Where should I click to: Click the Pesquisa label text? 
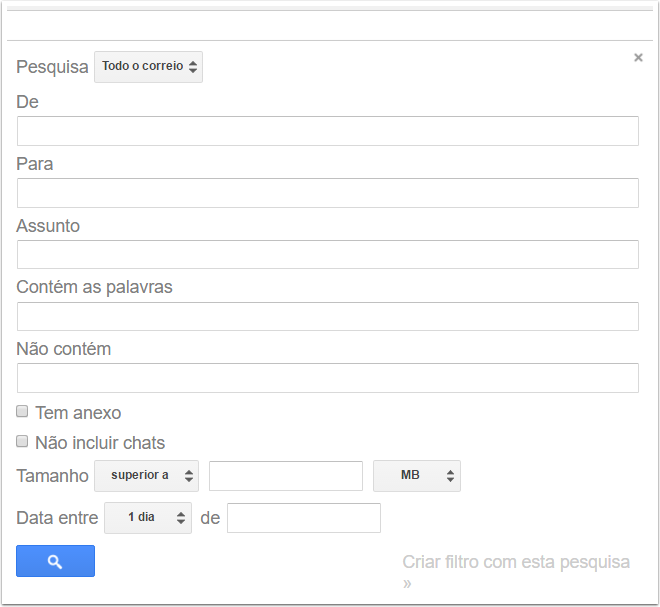52,67
